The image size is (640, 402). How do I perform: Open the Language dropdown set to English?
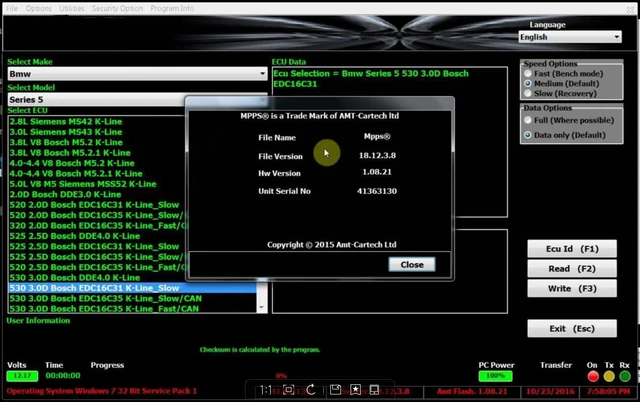click(x=570, y=37)
